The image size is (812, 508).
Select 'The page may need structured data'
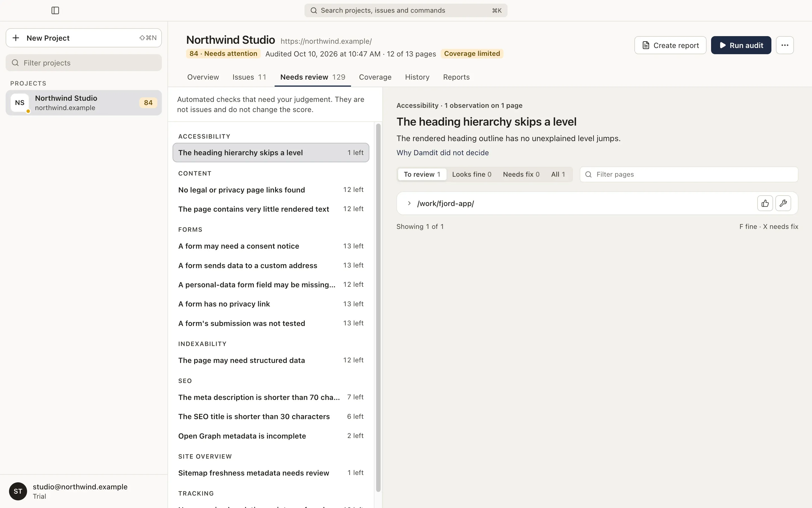point(271,360)
